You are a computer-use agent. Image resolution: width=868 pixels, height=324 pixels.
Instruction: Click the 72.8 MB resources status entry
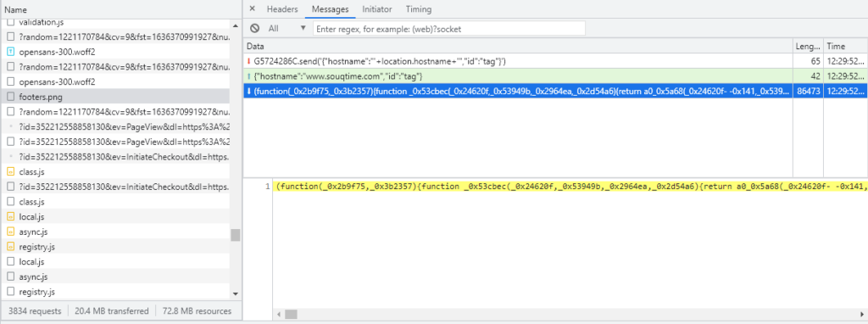[197, 311]
